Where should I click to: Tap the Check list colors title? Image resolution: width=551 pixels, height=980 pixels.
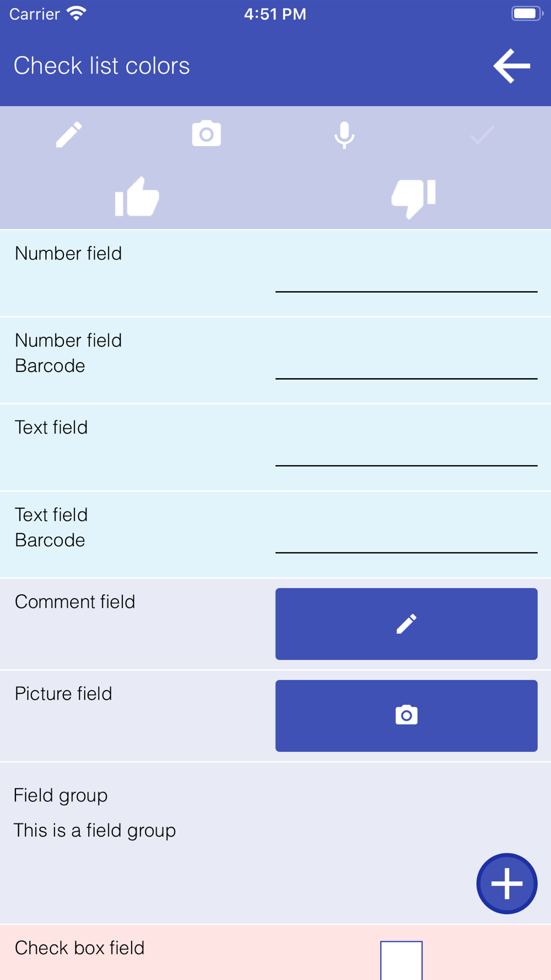pos(102,66)
